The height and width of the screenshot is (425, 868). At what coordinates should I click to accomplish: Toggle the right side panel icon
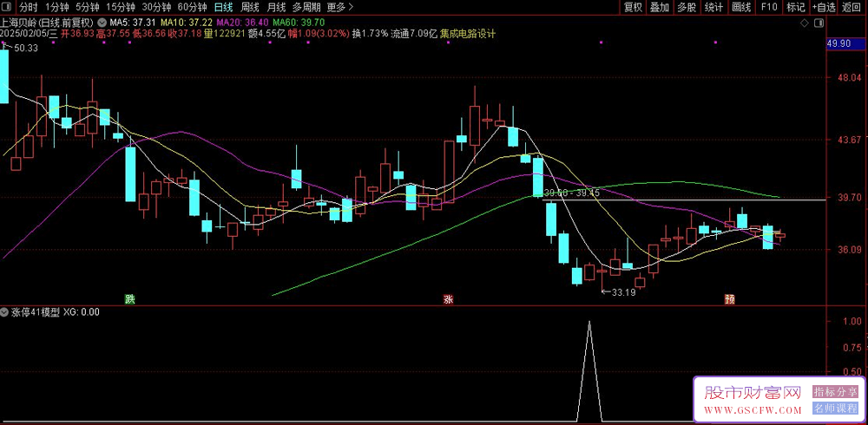[819, 23]
